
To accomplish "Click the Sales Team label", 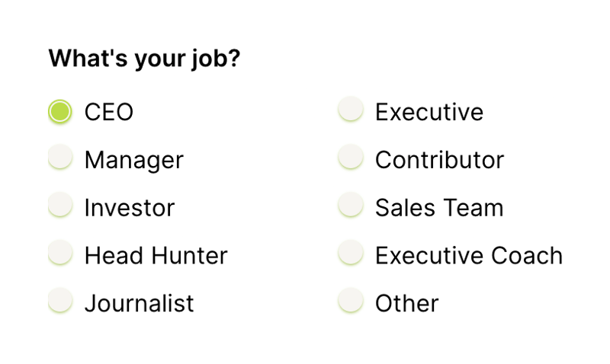I will (x=439, y=208).
